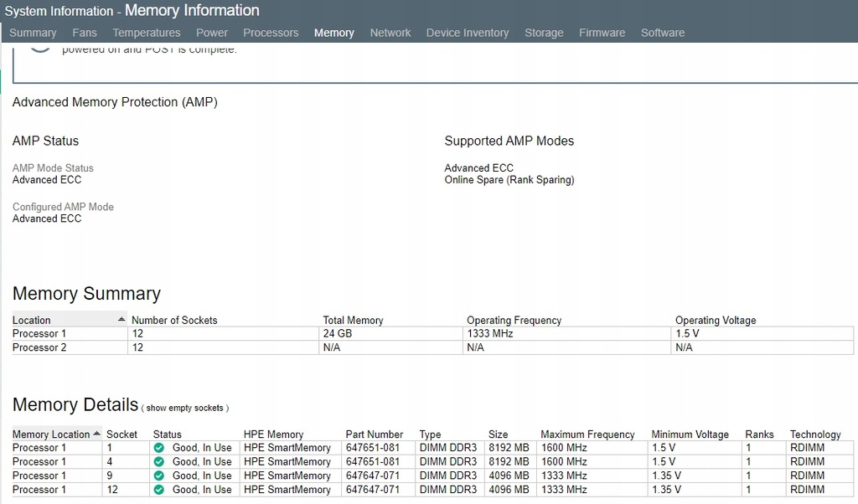
Task: Go to the Temperatures tab
Action: [x=147, y=33]
